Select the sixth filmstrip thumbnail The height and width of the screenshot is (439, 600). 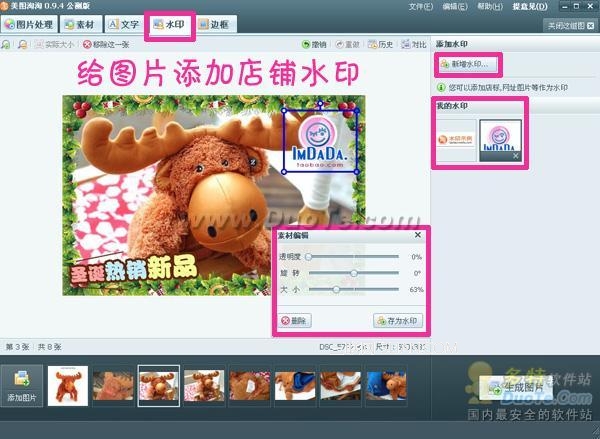click(295, 386)
